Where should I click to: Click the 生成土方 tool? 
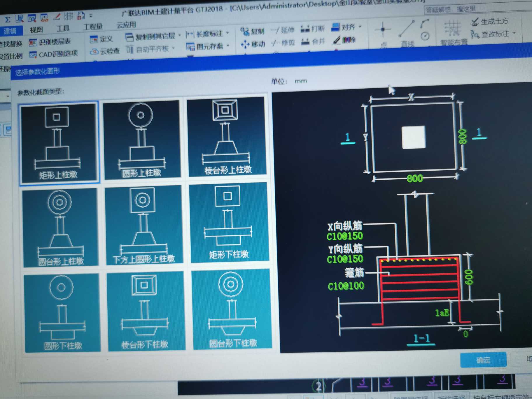pyautogui.click(x=490, y=21)
